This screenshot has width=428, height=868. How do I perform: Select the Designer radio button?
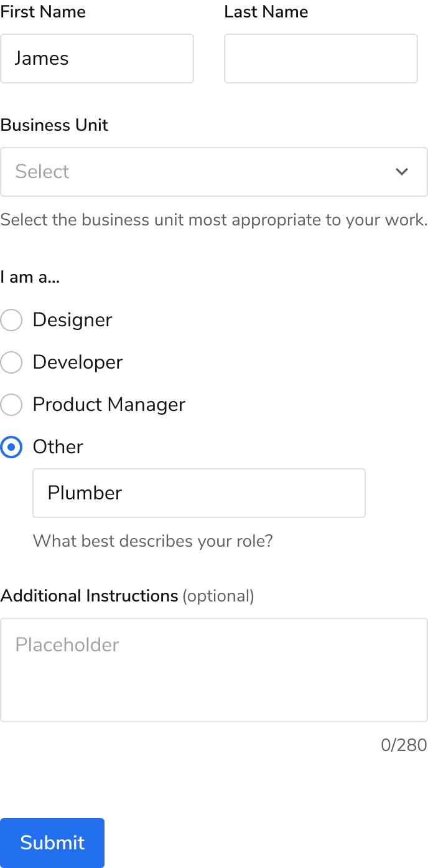[x=11, y=320]
